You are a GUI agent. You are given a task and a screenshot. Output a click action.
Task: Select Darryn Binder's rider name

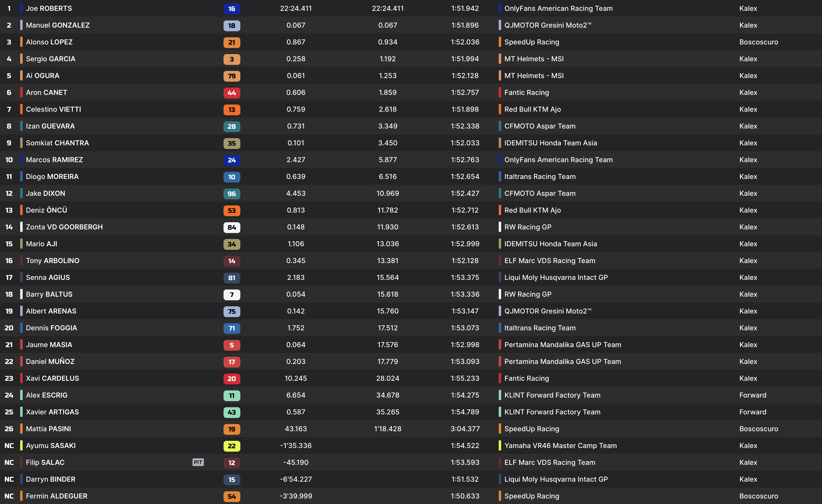51,479
